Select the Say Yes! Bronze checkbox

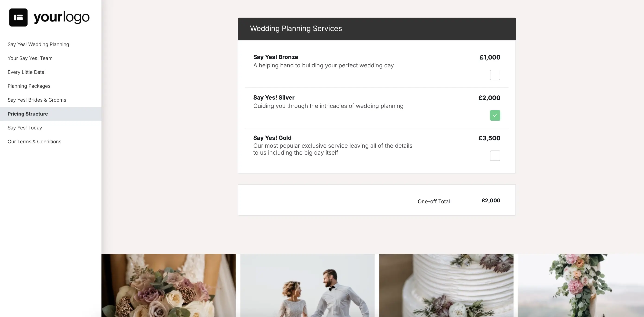pyautogui.click(x=495, y=75)
